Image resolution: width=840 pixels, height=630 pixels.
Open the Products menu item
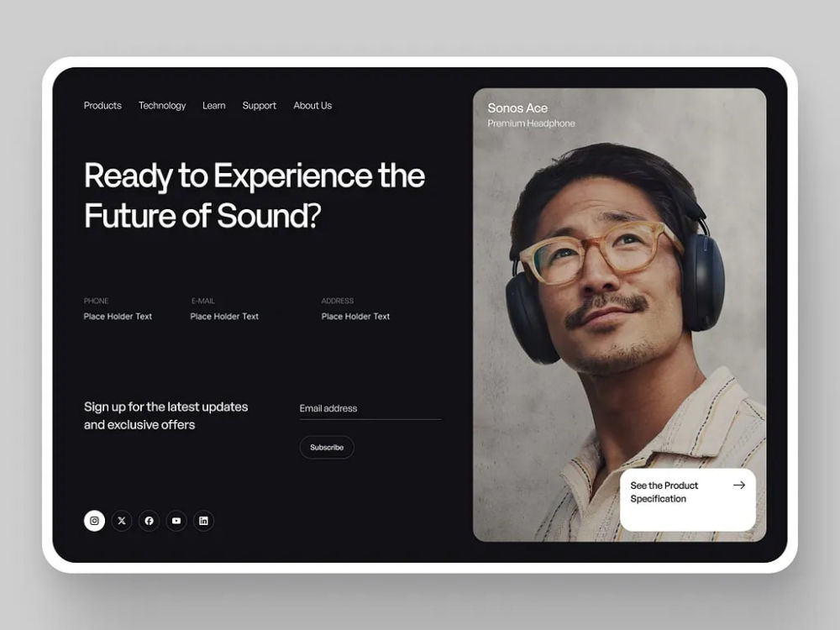tap(102, 106)
